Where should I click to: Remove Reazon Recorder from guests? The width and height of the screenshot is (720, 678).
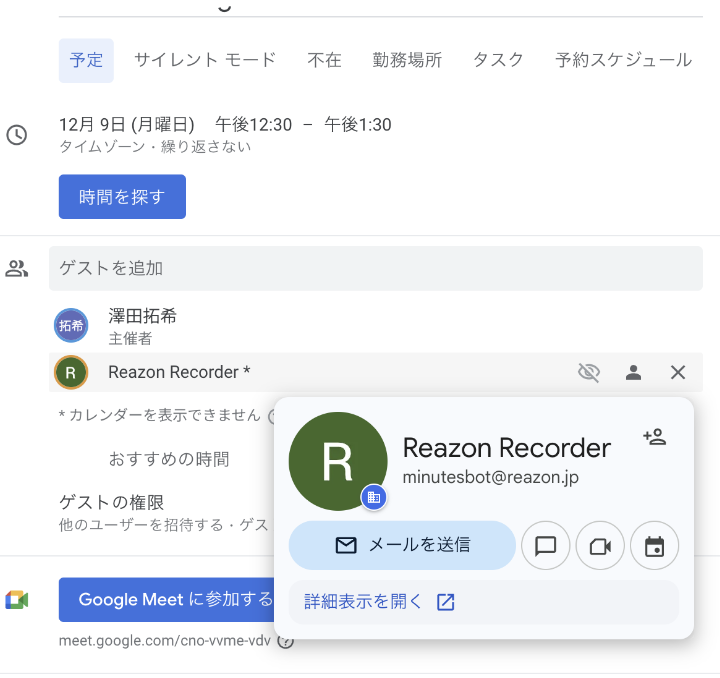click(678, 372)
